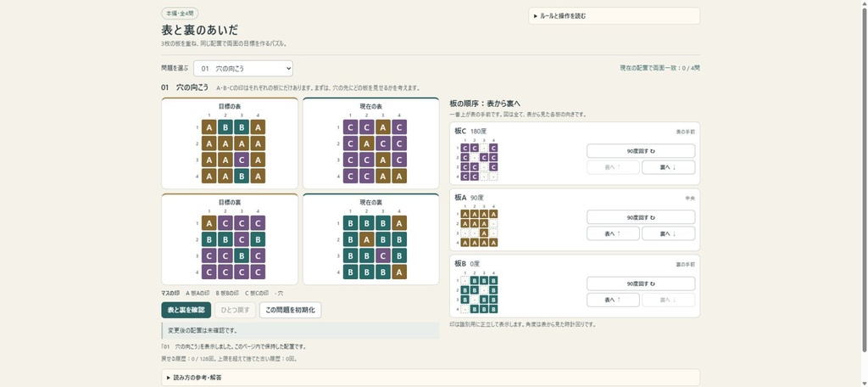The height and width of the screenshot is (387, 868).
Task: Click the purple C tile in 現在の裏
Action: (382, 255)
